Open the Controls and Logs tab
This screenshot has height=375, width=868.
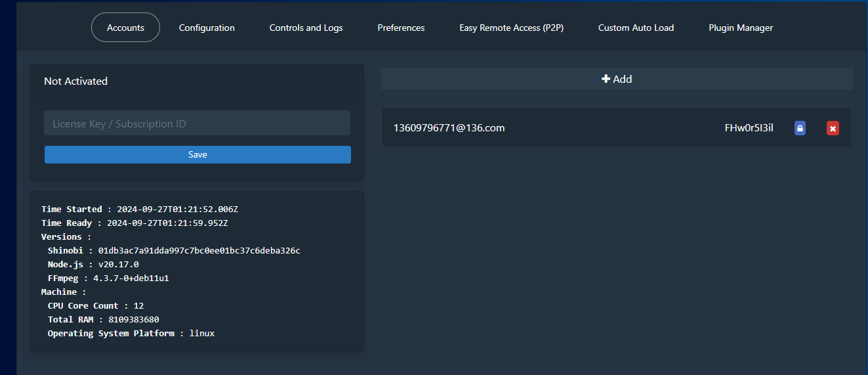tap(306, 28)
